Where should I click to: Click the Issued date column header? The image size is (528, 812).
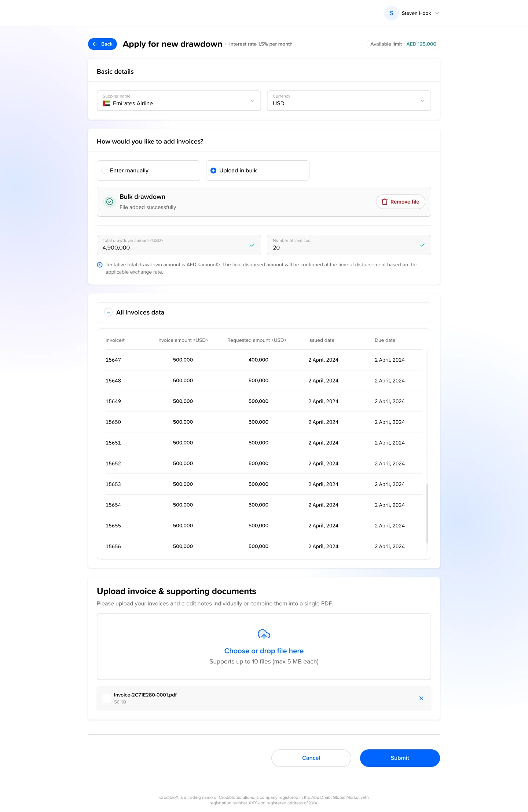[x=321, y=340]
